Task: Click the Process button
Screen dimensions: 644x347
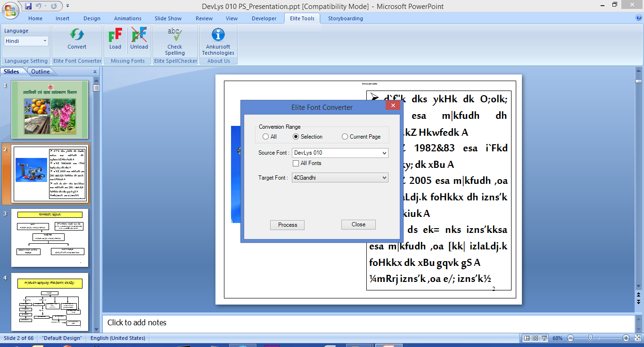Action: click(x=287, y=225)
